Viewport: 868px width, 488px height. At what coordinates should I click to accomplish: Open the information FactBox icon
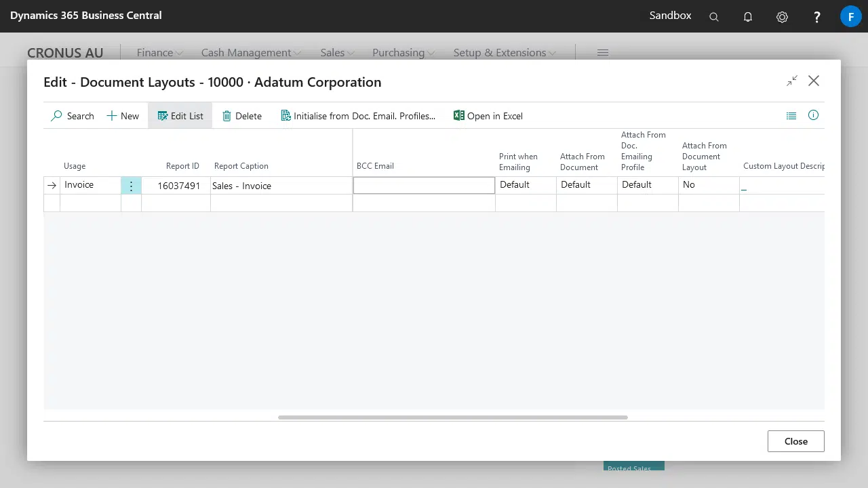click(x=813, y=116)
